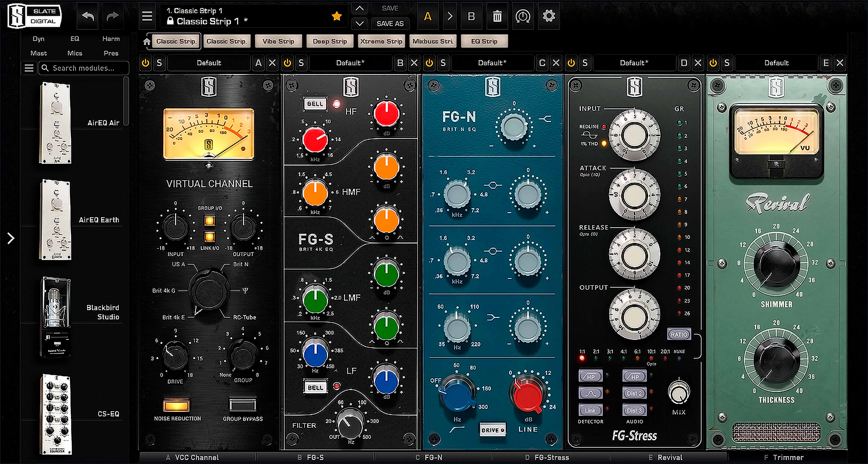Screen dimensions: 868x464
Task: Toggle the Noise Reduction switch
Action: [176, 405]
